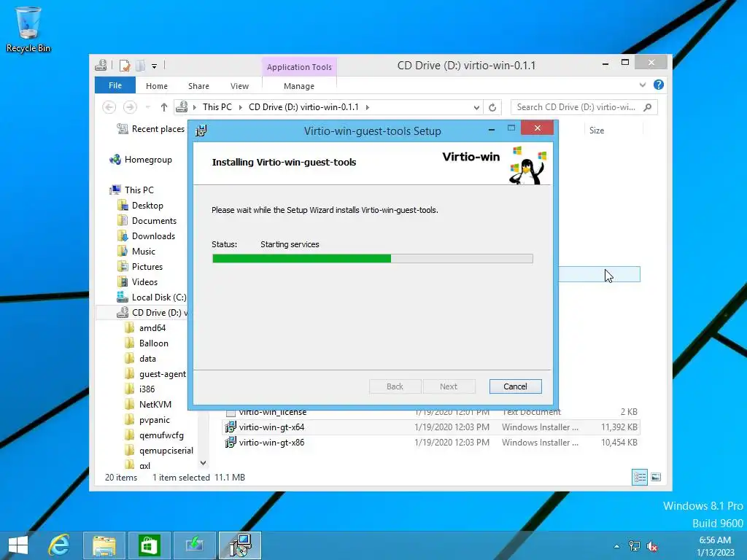747x560 pixels.
Task: Click the Properties icon in quick access toolbar
Action: 125,65
